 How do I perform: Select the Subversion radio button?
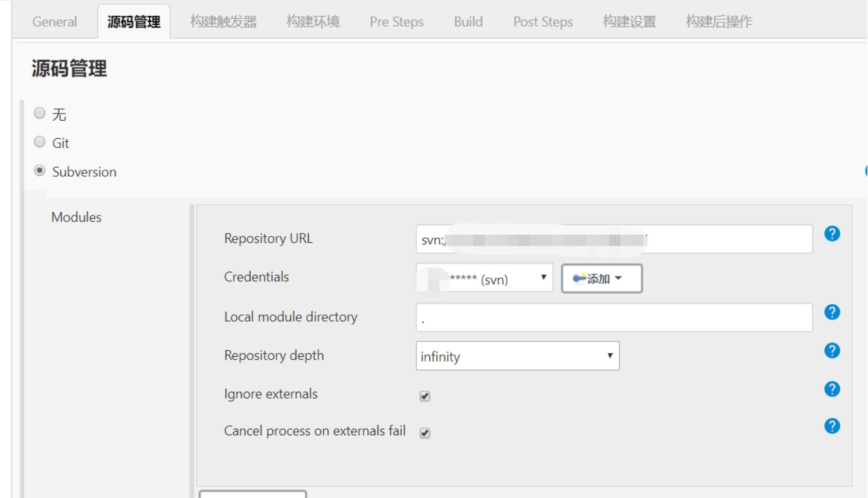point(40,171)
